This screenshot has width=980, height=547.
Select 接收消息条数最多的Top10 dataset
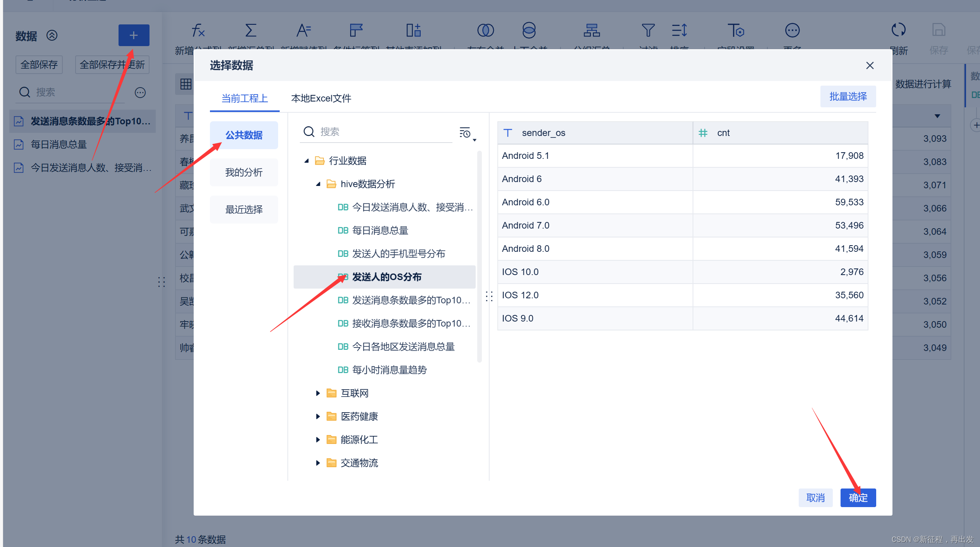click(x=385, y=323)
